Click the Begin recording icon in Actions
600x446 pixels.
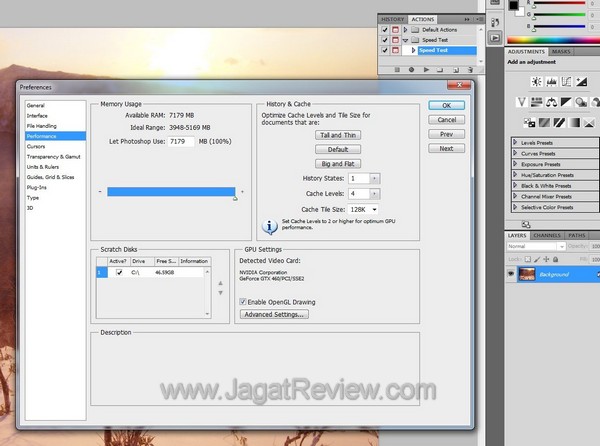tap(412, 69)
